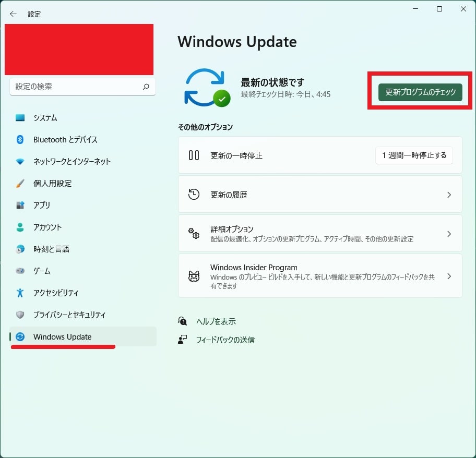Click the 最新の状態です status text
476x458 pixels.
tap(272, 82)
